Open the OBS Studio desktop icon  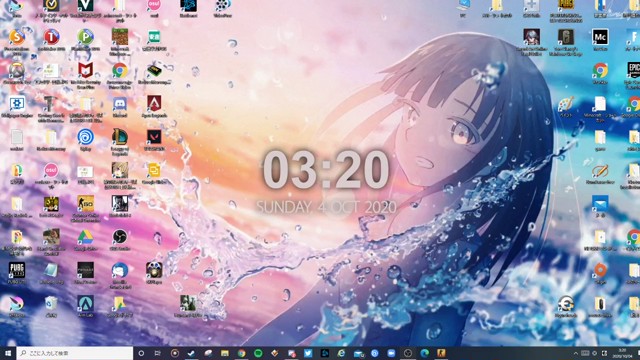pyautogui.click(x=120, y=237)
